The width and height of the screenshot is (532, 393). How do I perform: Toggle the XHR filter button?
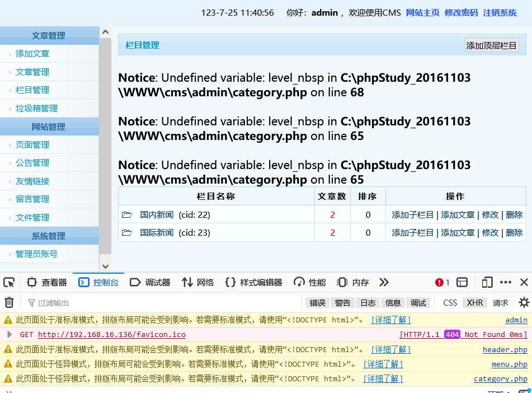(475, 303)
